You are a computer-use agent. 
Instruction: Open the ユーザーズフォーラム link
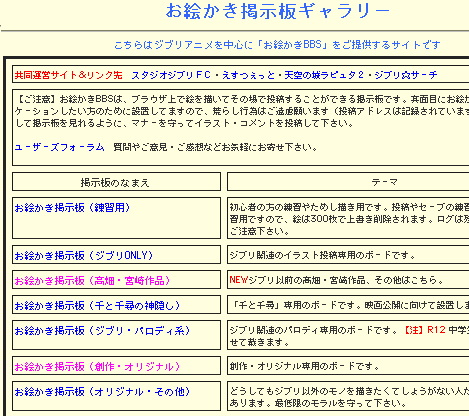tap(59, 147)
